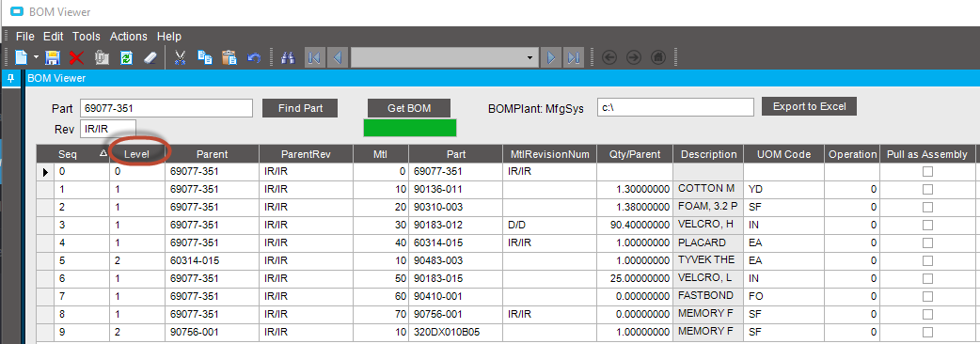This screenshot has height=344, width=980.
Task: Toggle Pull as Assembly for part 90310-003
Action: (x=927, y=207)
